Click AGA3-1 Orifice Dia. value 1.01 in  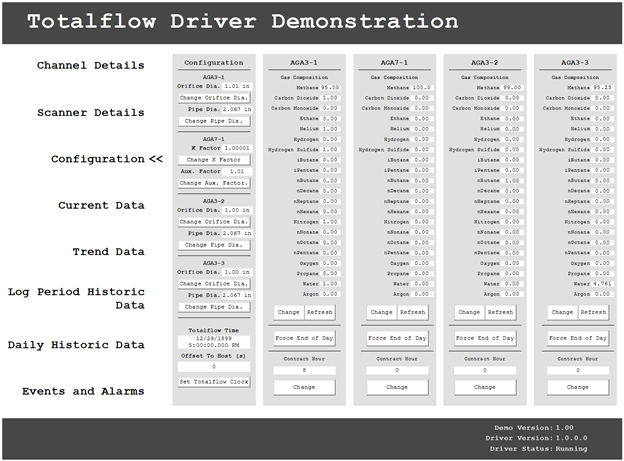pos(237,86)
